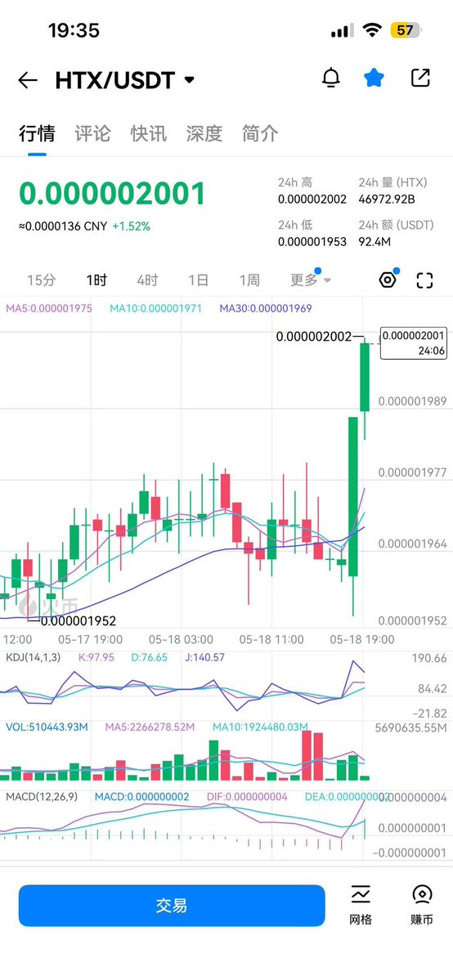Tap the KDJ(14,1,3) indicator label

33,657
